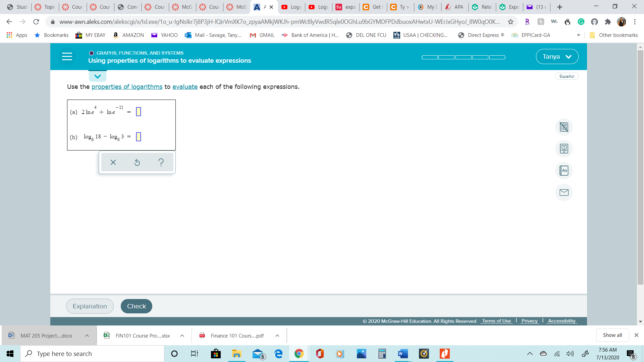This screenshot has height=362, width=644.
Task: Click the Check button
Action: point(136,306)
